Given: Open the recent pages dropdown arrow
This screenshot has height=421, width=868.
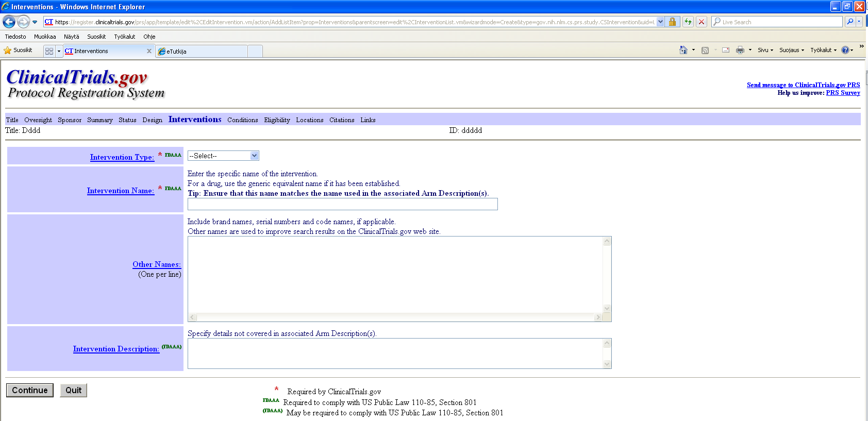Looking at the screenshot, I should (x=35, y=22).
